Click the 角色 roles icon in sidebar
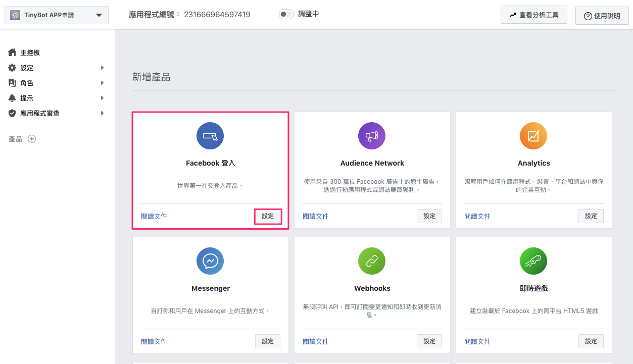The width and height of the screenshot is (633, 364). coord(12,83)
